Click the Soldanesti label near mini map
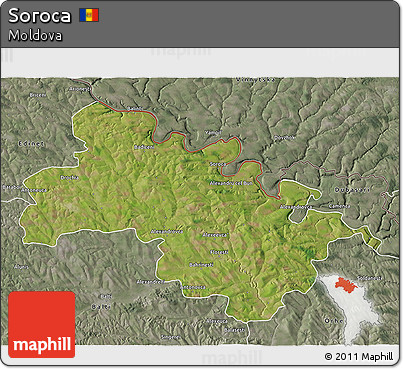403x369 pixels. click(x=369, y=277)
